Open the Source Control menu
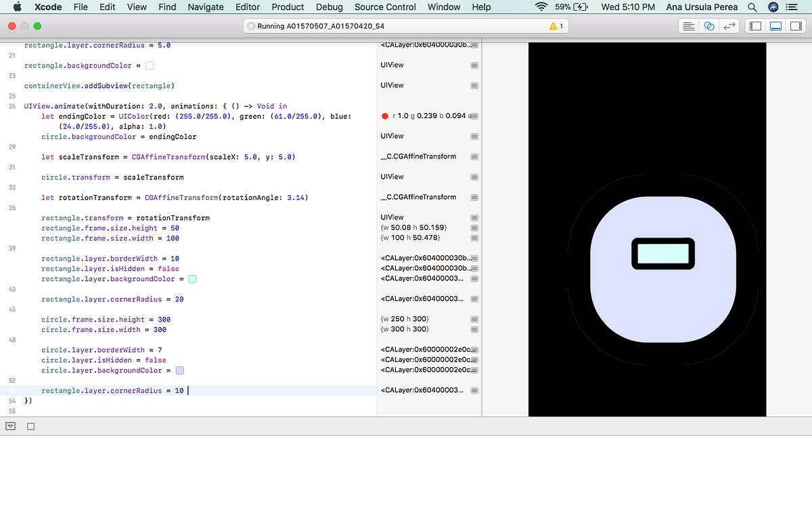812x508 pixels. 385,7
